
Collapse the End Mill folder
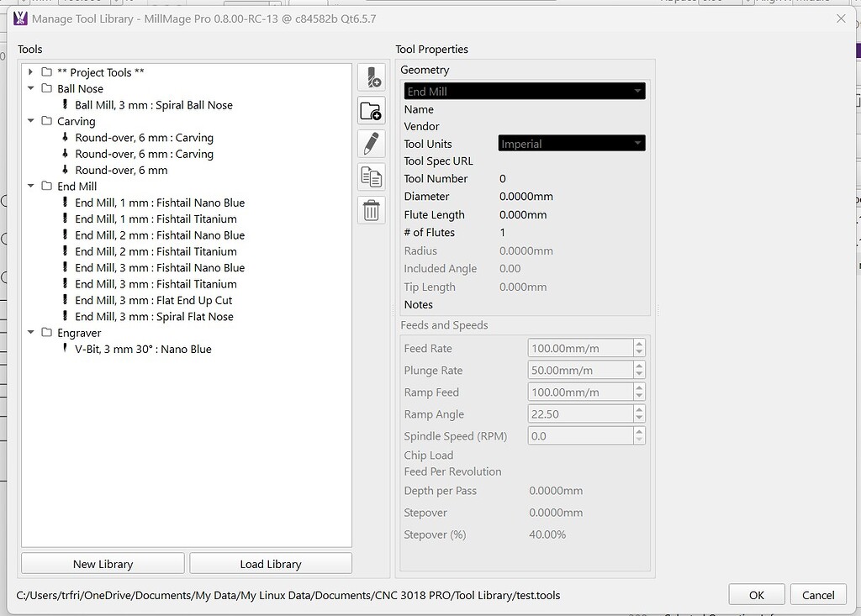[31, 186]
